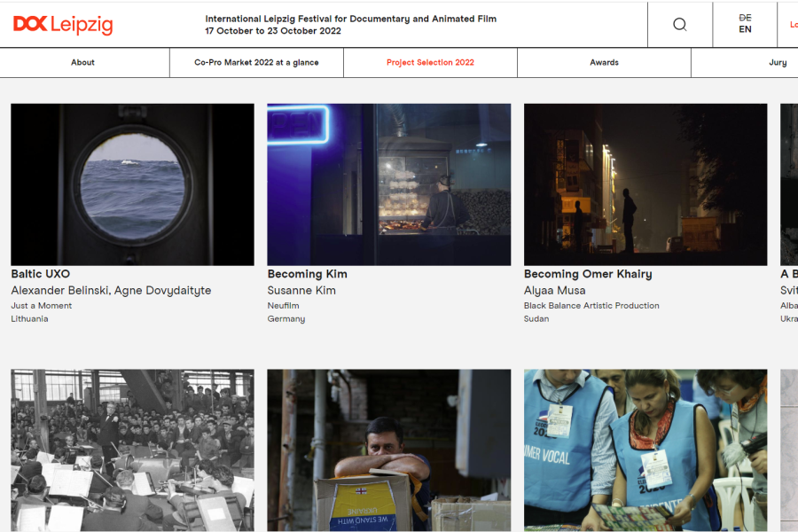The width and height of the screenshot is (798, 532).
Task: Go to DOK Leipzig home logo
Action: pos(63,25)
